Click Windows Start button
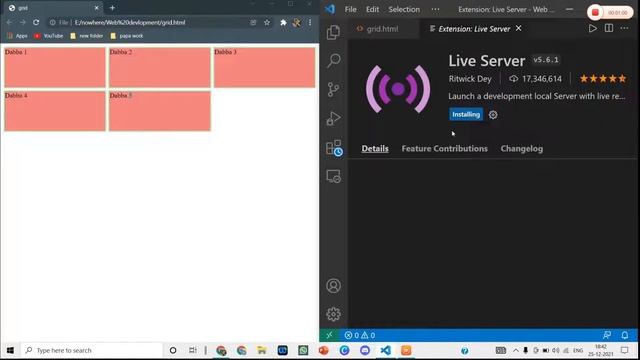 pyautogui.click(x=10, y=350)
